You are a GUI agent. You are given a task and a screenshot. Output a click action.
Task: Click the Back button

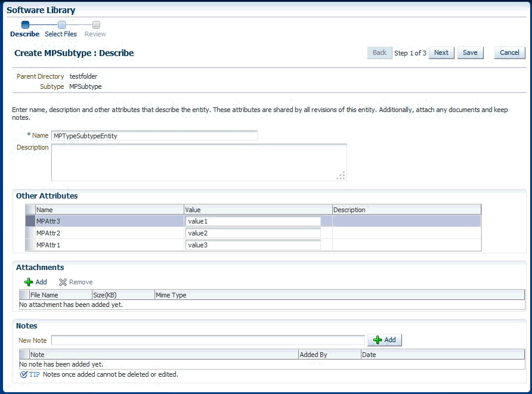pos(380,53)
